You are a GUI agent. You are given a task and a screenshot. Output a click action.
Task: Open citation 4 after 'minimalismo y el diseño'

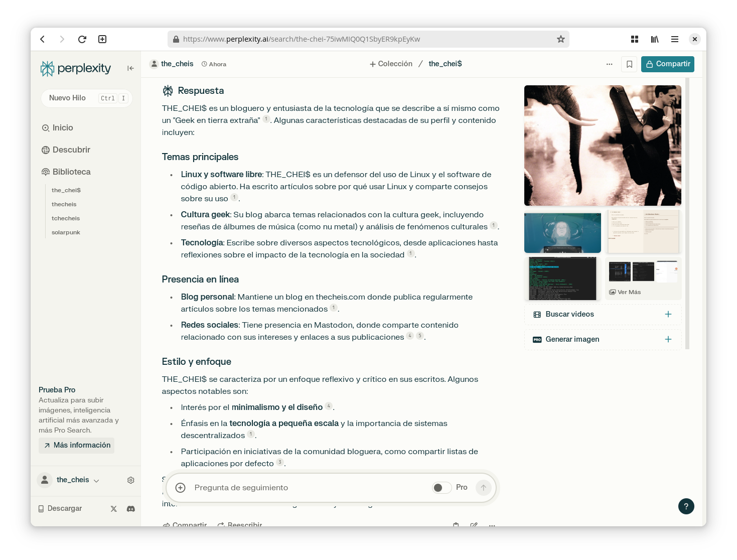tap(329, 406)
